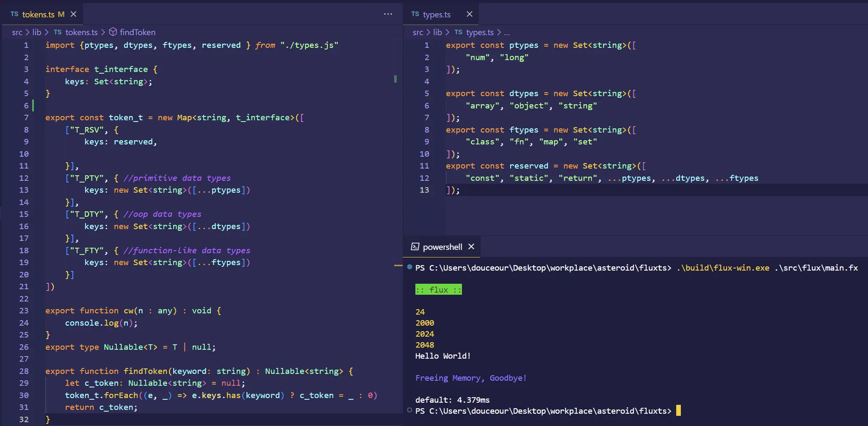Viewport: 868px width, 426px height.
Task: Click the hollow prompt decoration circle in terminal
Action: 409,410
